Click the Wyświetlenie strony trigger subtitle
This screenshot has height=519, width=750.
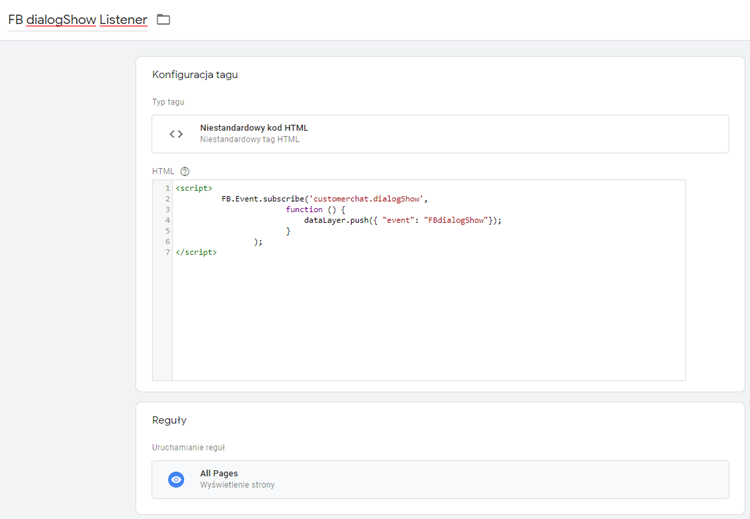(x=237, y=485)
